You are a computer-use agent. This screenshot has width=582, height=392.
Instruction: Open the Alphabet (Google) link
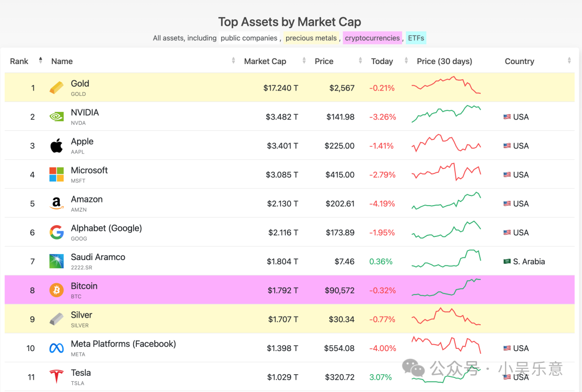pyautogui.click(x=106, y=228)
